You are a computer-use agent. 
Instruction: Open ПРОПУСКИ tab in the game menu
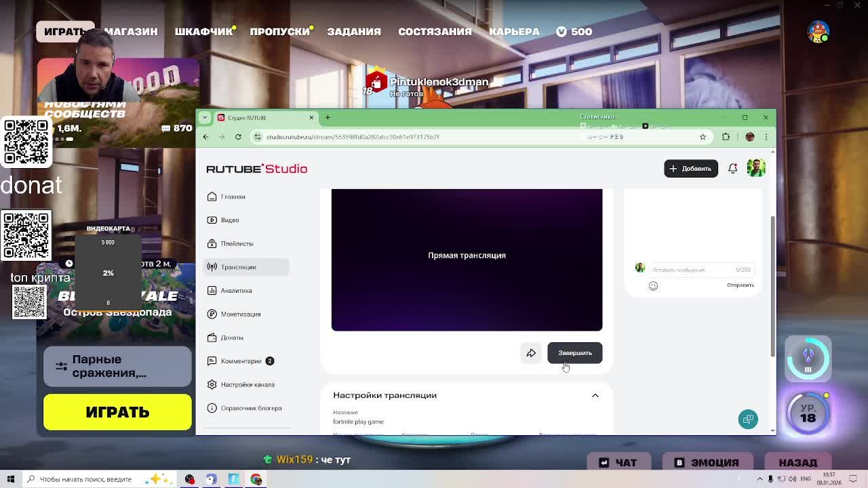tap(280, 32)
